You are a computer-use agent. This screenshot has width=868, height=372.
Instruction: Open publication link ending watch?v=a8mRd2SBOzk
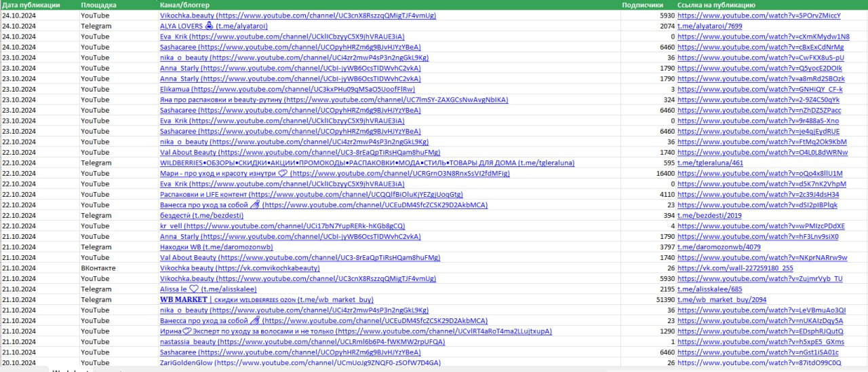click(761, 79)
